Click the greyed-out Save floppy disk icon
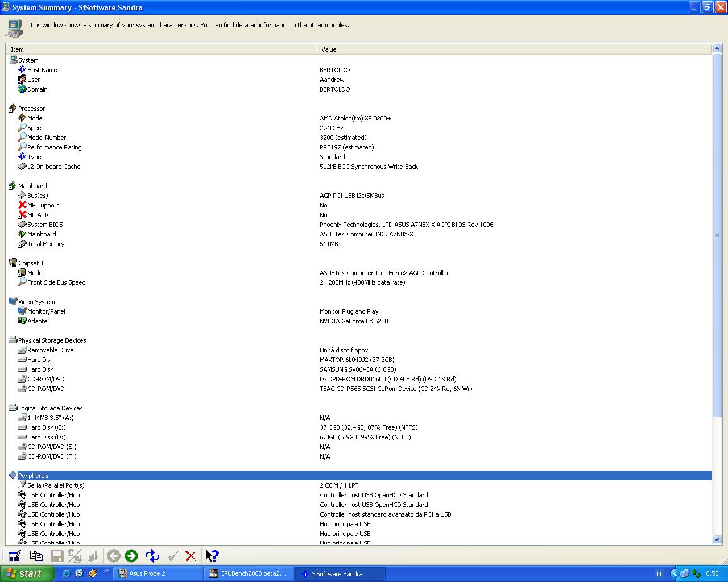This screenshot has width=728, height=582. click(57, 556)
